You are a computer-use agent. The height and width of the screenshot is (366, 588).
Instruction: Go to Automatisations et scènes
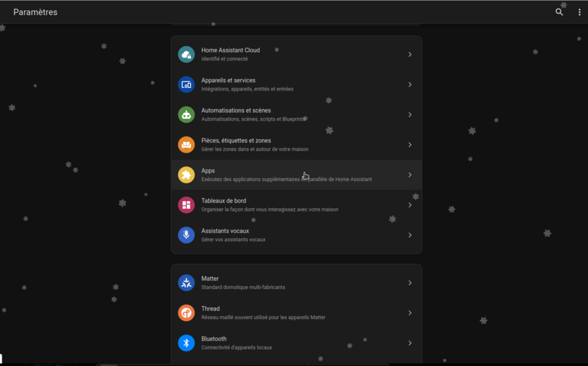click(x=296, y=115)
